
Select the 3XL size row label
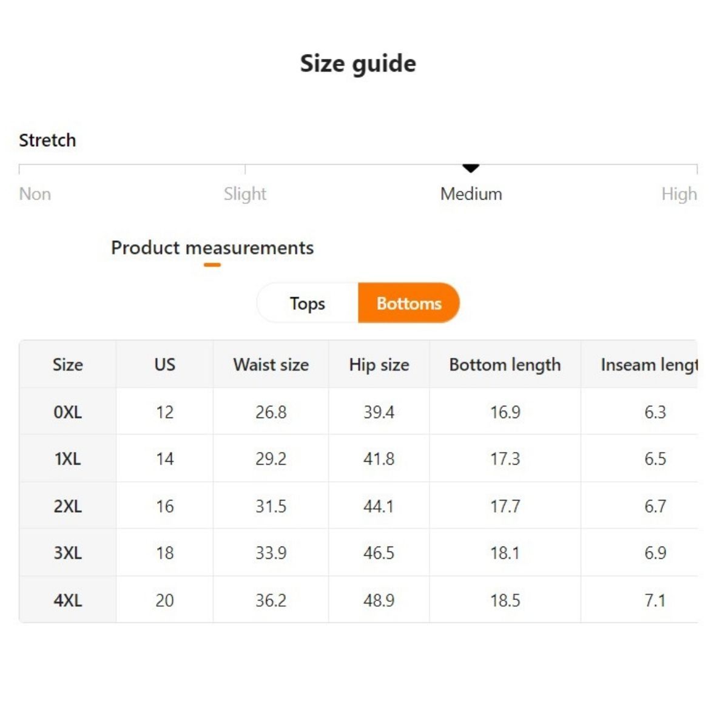[67, 553]
